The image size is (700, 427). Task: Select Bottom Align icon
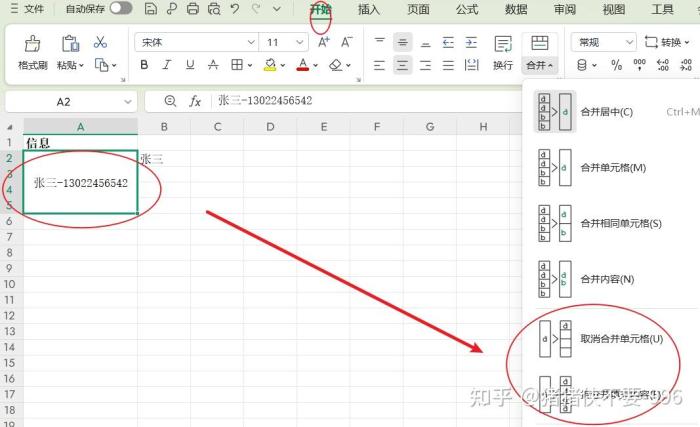426,43
